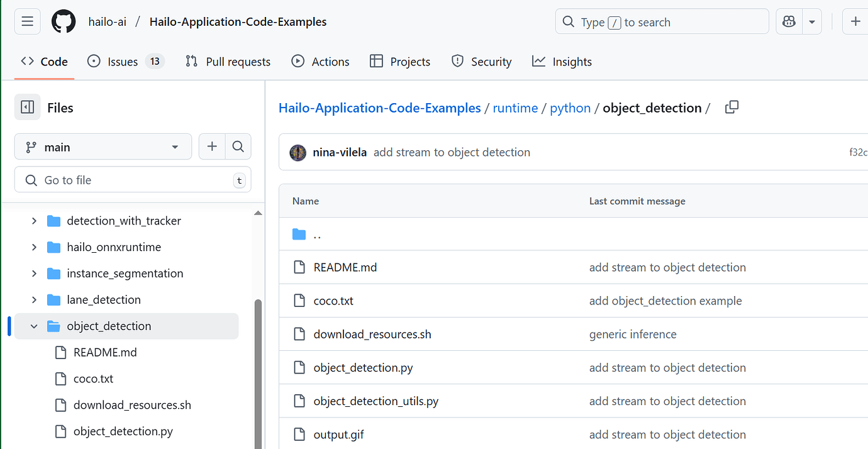Click the short commit hash f32c

858,152
